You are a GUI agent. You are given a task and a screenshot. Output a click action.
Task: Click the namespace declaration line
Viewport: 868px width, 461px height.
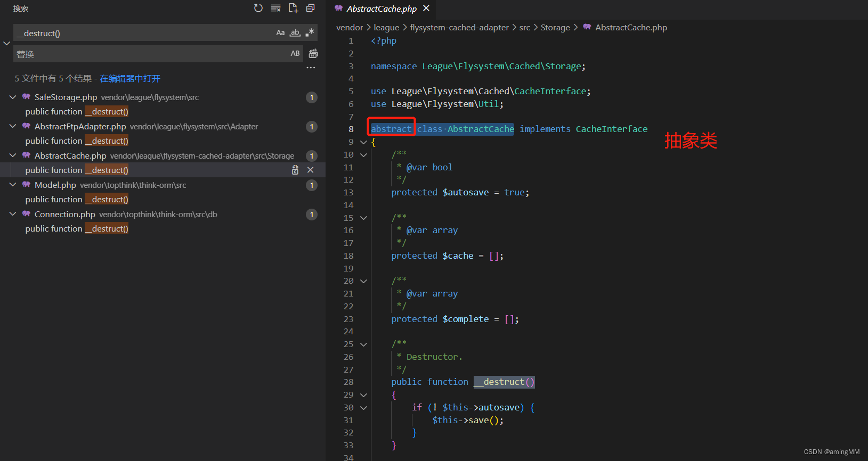[x=478, y=66]
